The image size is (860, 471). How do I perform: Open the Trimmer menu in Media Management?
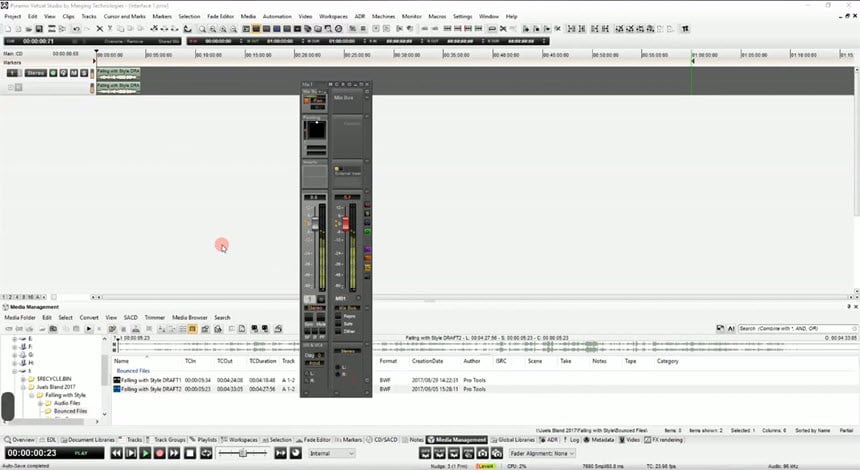tap(155, 317)
